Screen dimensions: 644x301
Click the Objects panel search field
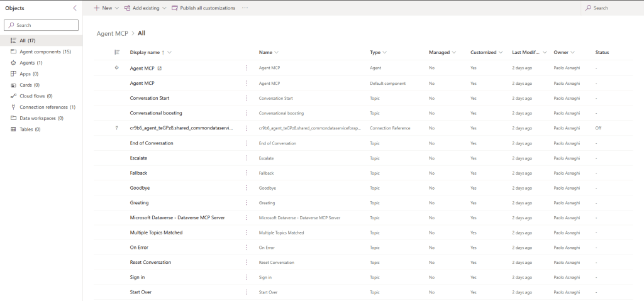click(x=42, y=25)
